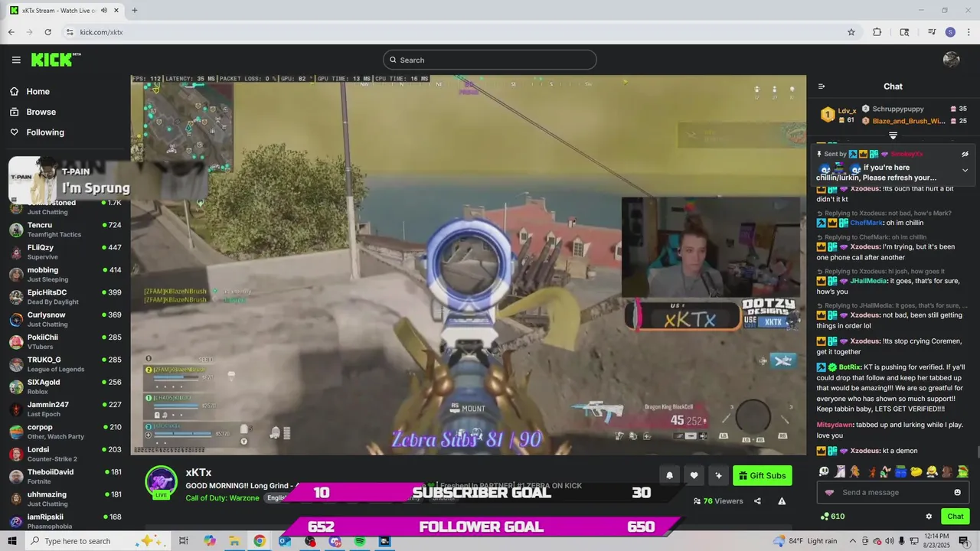Open Curlysnow channel in sidebar
980x551 pixels.
[65, 319]
